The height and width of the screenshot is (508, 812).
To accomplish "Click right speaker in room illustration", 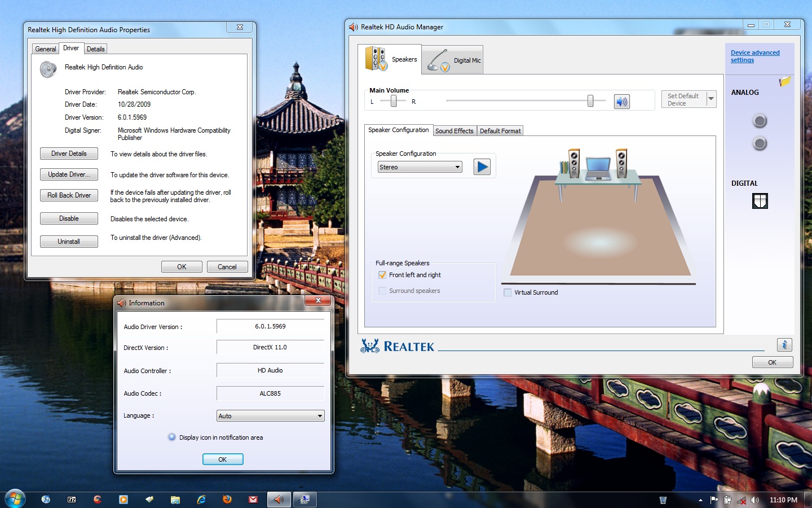I will point(621,163).
